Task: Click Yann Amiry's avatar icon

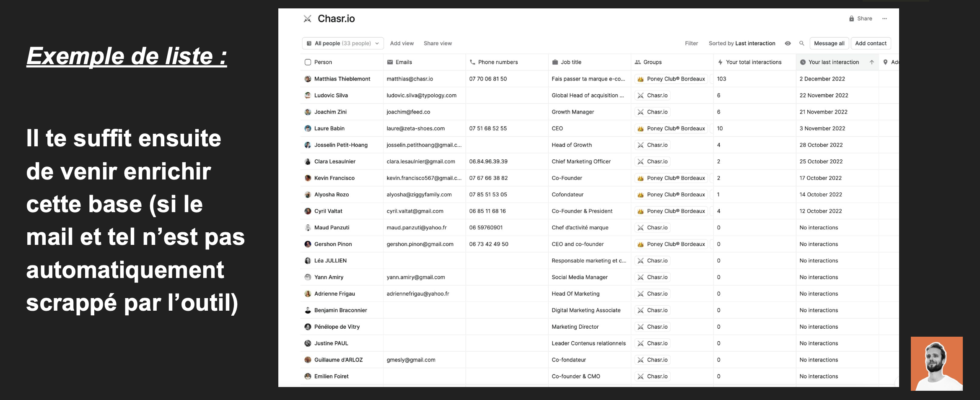Action: (308, 277)
